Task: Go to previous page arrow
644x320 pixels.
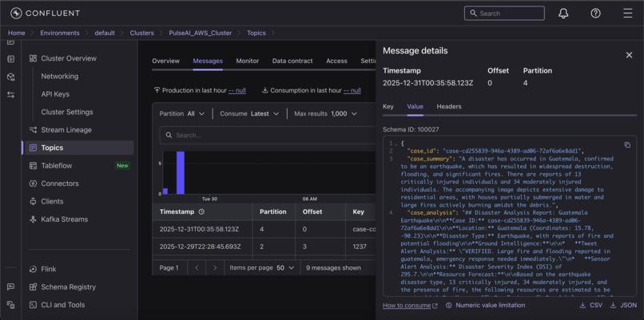Action: pyautogui.click(x=197, y=267)
